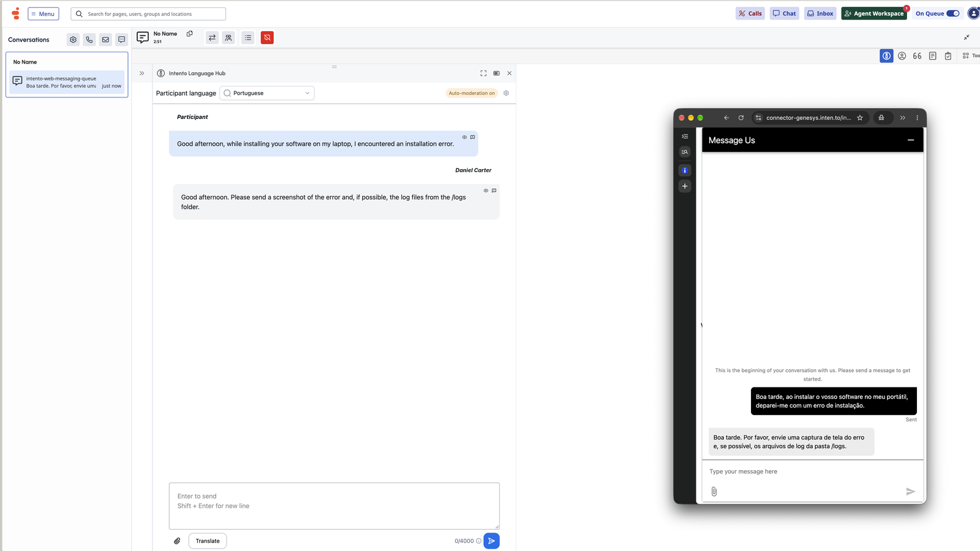
Task: Click fullscreen icon in Intento Language Hub
Action: pyautogui.click(x=483, y=74)
